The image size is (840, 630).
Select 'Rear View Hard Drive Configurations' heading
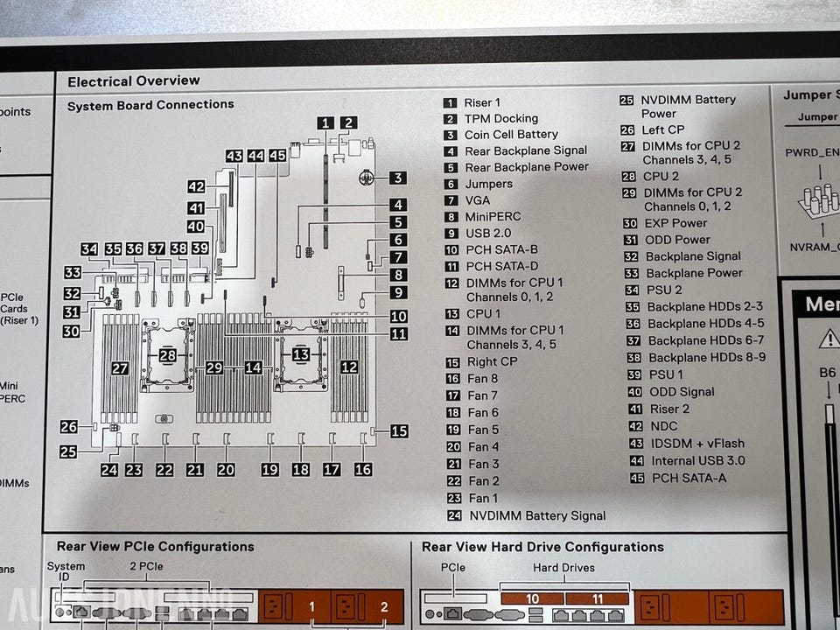pyautogui.click(x=542, y=547)
